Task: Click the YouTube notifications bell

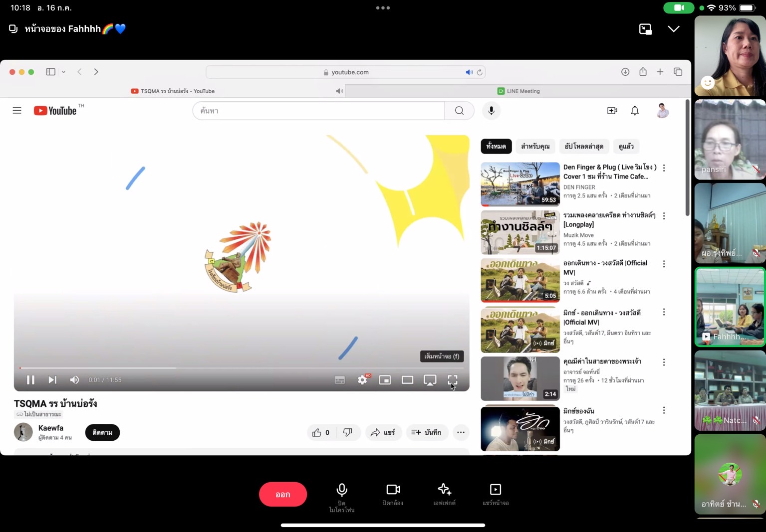Action: click(634, 111)
